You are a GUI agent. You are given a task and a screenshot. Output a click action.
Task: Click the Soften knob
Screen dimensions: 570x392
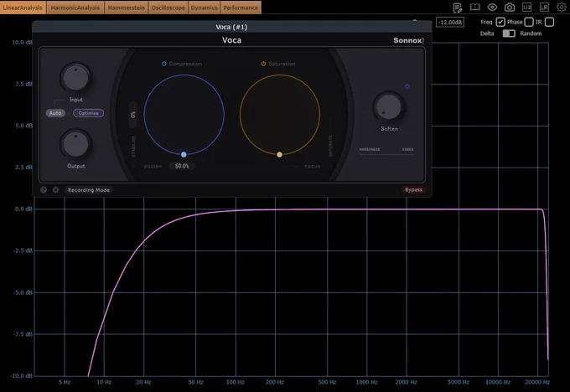pyautogui.click(x=389, y=107)
